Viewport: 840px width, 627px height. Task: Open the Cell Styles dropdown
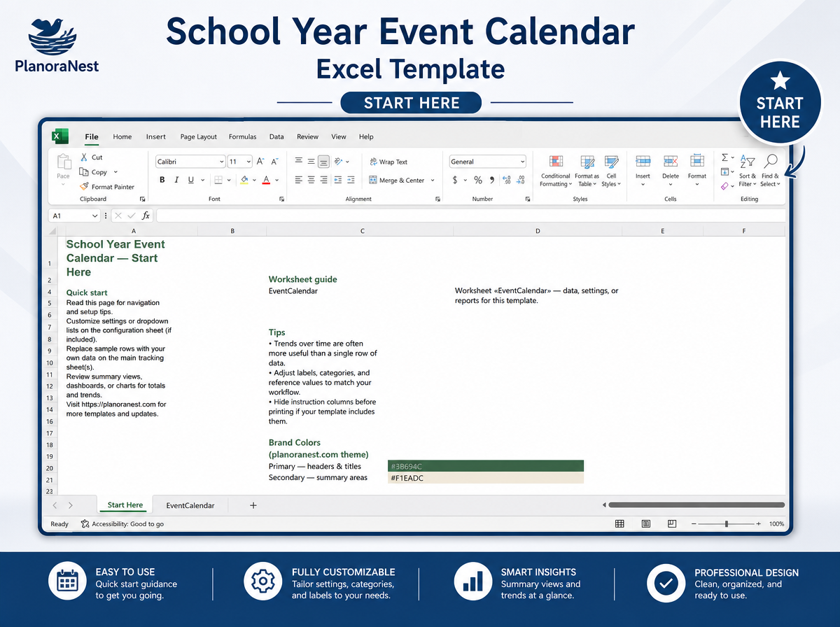(611, 171)
